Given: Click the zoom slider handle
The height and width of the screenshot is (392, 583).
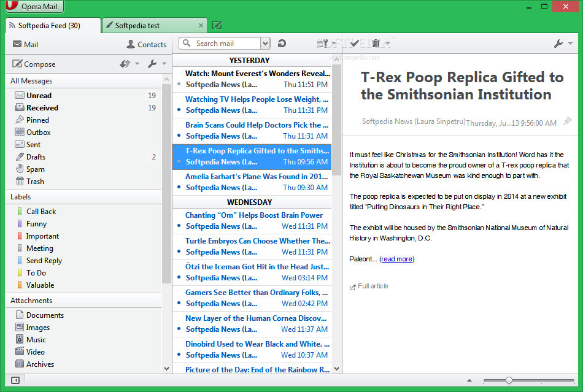Looking at the screenshot, I should pos(509,380).
